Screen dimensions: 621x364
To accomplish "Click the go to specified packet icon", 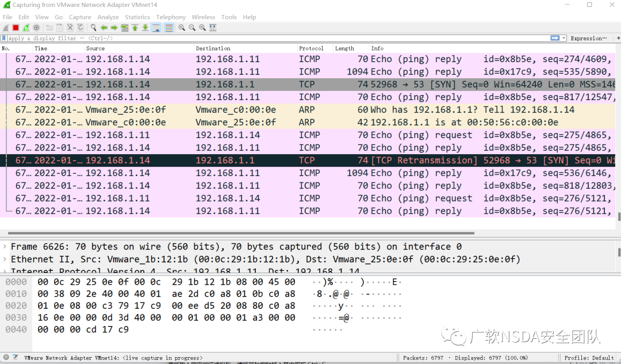I will click(125, 28).
